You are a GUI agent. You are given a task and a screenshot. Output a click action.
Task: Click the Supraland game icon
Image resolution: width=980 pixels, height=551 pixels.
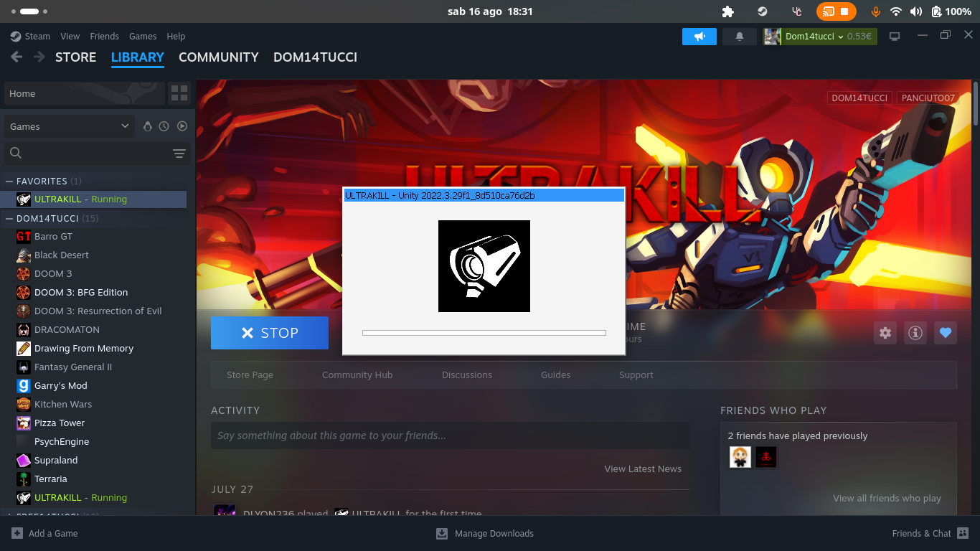24,461
